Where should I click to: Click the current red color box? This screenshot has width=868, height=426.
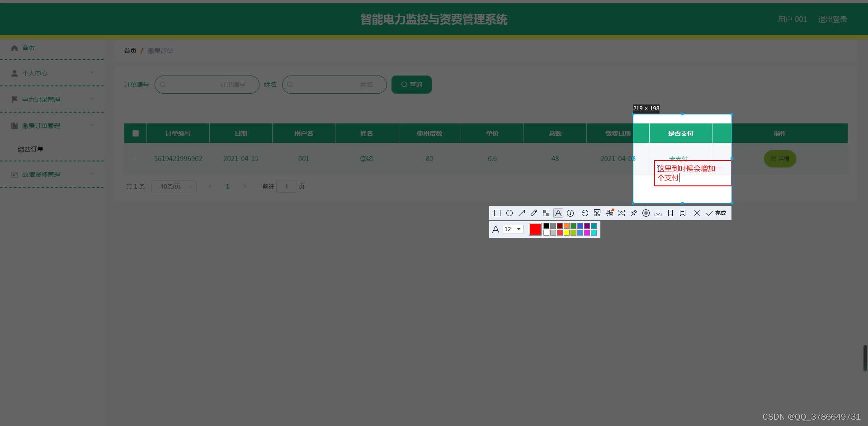coord(535,229)
